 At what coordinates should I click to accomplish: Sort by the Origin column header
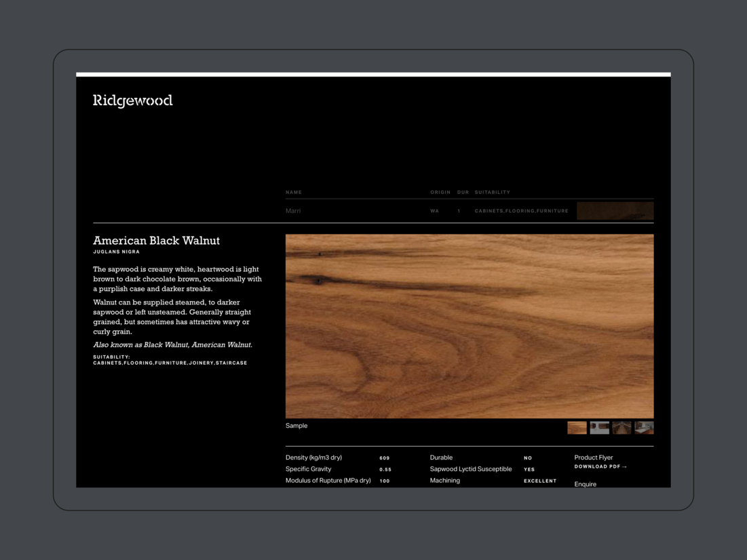tap(440, 193)
